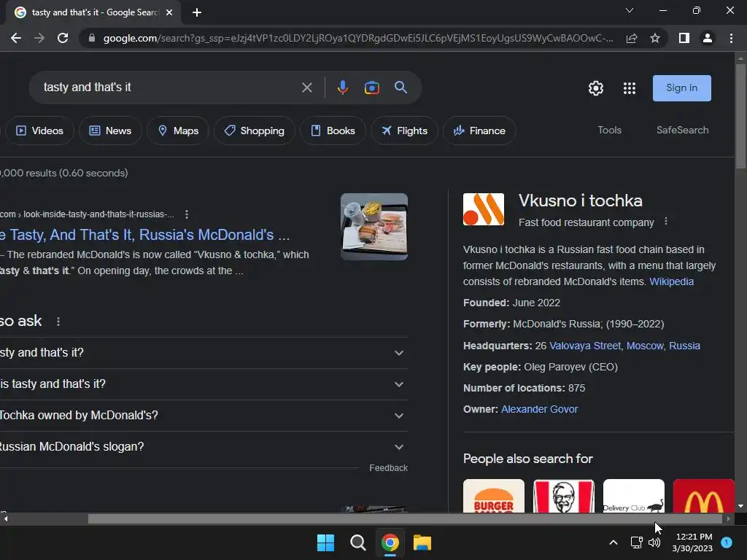
Task: Open the Wikipedia source link
Action: point(671,281)
